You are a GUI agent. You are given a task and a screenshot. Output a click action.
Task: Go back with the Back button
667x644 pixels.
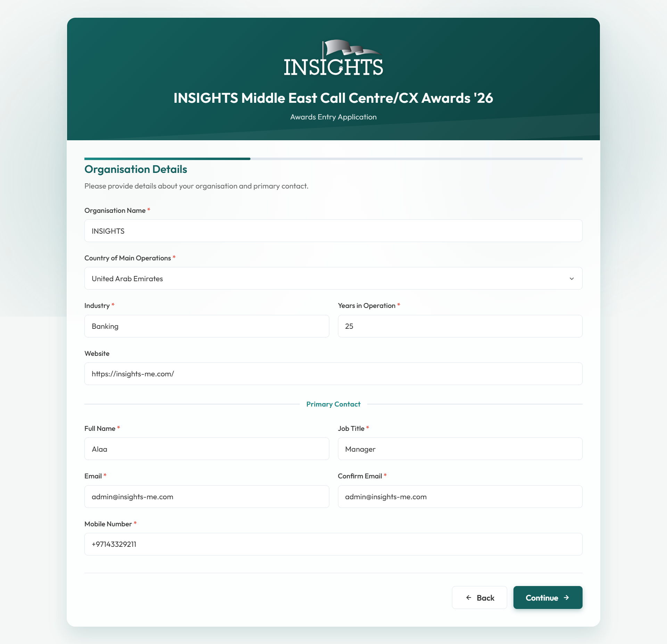[x=479, y=597]
